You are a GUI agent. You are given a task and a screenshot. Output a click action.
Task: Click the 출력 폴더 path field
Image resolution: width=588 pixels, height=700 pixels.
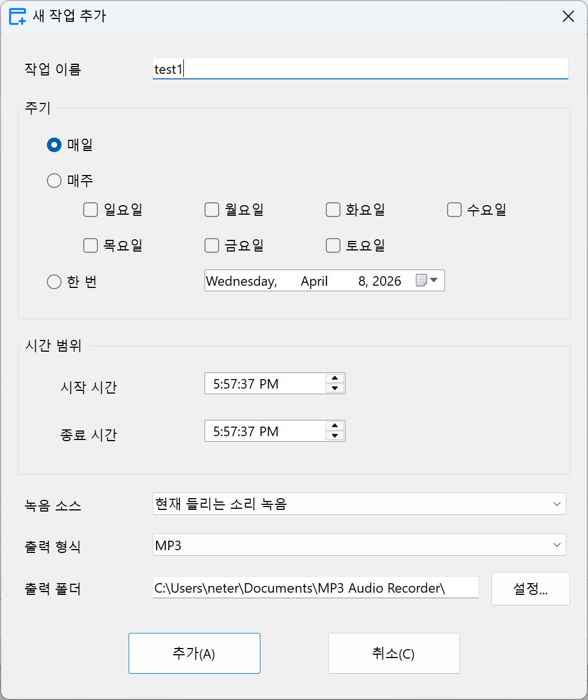tap(315, 588)
